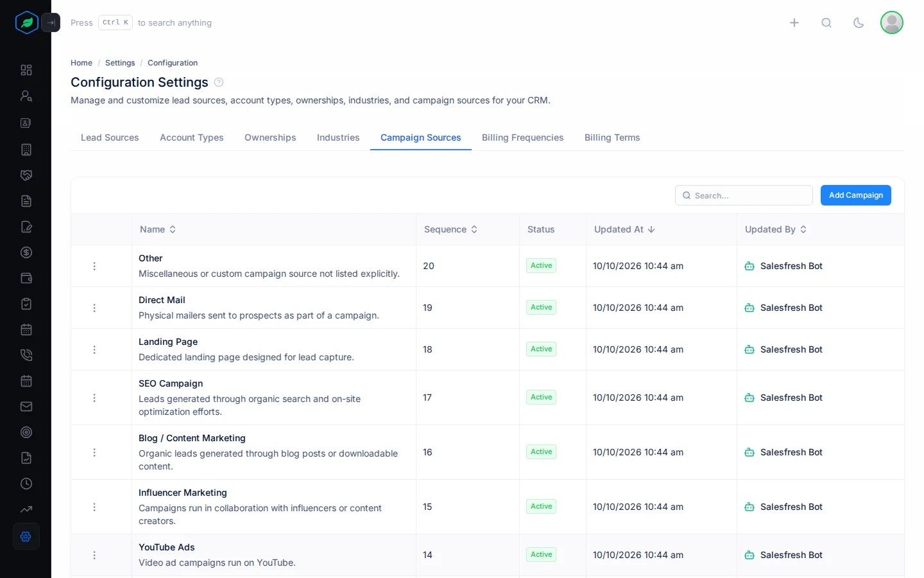Open the document-with-pencil icon in sidebar
Viewport: 924px width, 578px height.
pos(26,227)
